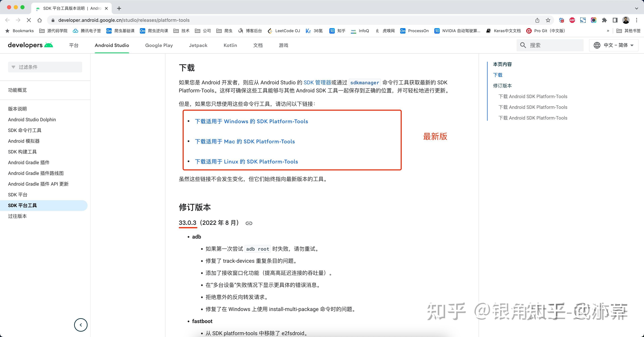Copy link icon next to 33.0.3 heading

(x=249, y=223)
